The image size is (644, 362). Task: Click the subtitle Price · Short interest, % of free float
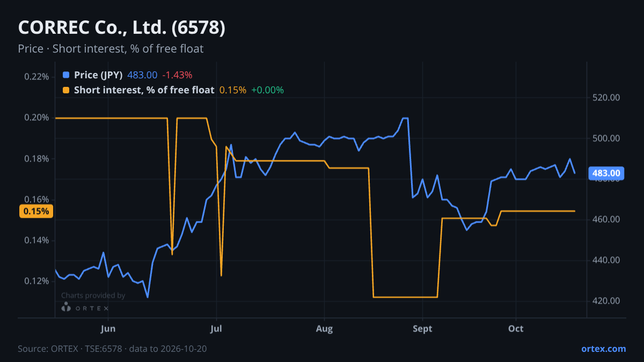(111, 49)
